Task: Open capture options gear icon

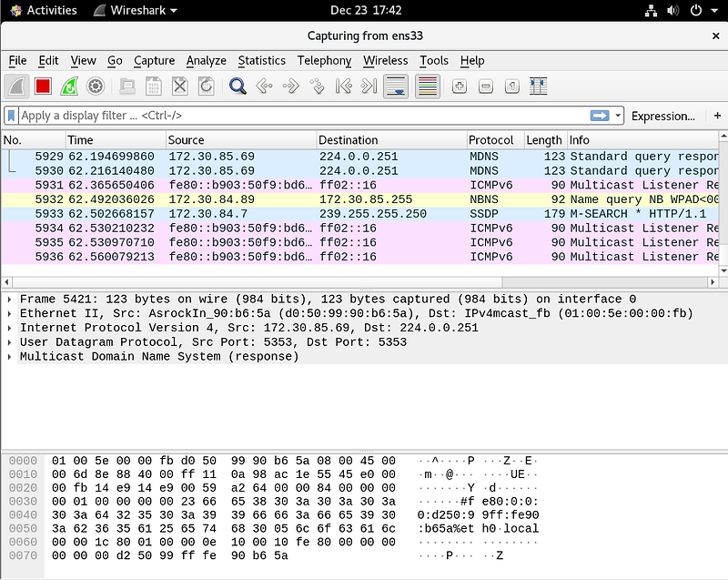Action: tap(96, 86)
